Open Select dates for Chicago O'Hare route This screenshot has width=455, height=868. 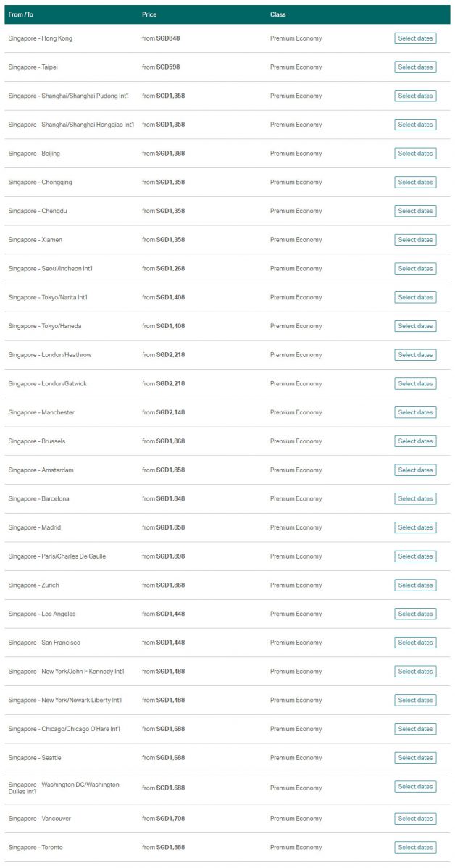pyautogui.click(x=415, y=729)
